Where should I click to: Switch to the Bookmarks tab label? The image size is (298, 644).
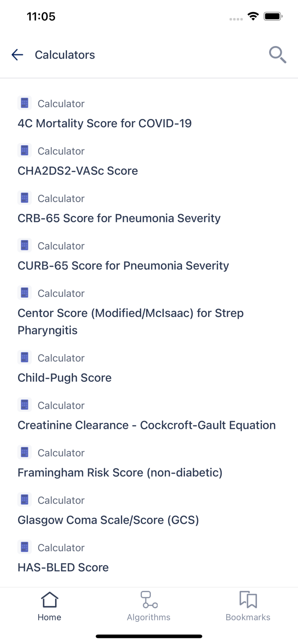248,617
